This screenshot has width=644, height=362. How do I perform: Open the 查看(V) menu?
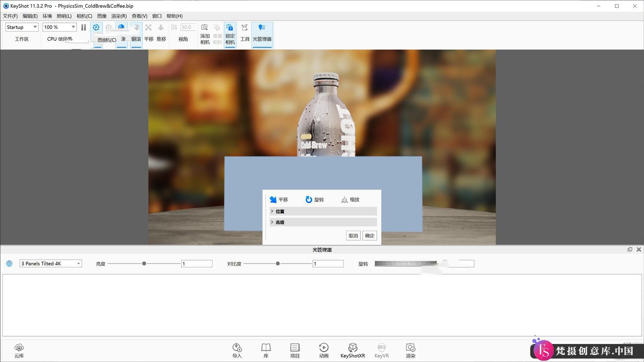click(140, 16)
